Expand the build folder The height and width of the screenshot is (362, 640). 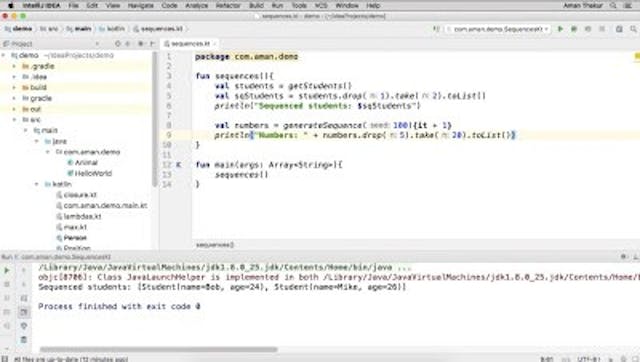(14, 87)
